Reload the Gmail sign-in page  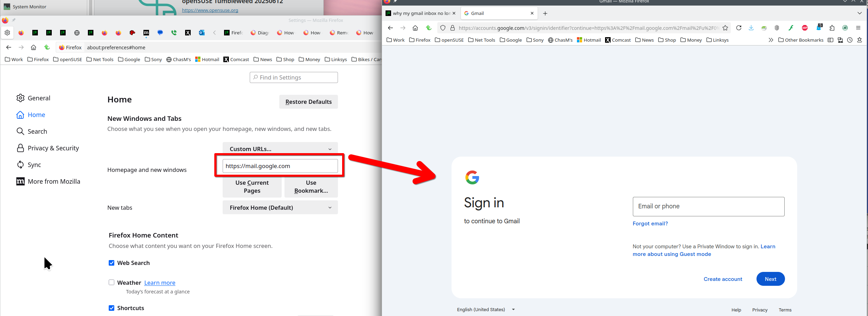[739, 28]
